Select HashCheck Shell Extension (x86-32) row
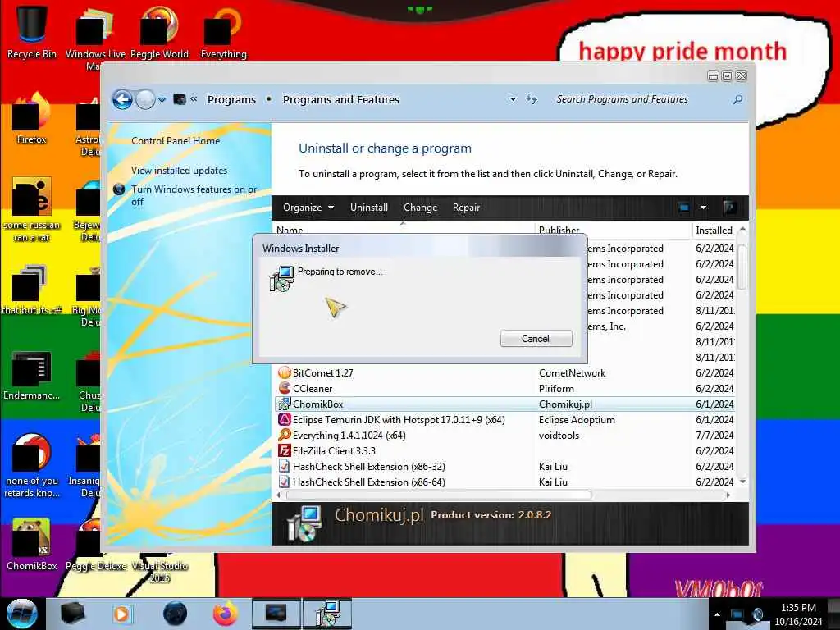The width and height of the screenshot is (840, 630). pos(506,466)
